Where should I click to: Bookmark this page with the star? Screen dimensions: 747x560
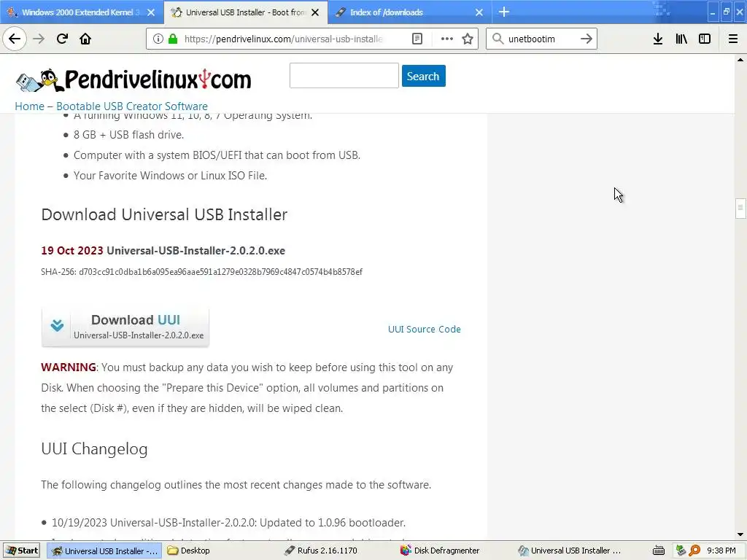[x=468, y=39]
